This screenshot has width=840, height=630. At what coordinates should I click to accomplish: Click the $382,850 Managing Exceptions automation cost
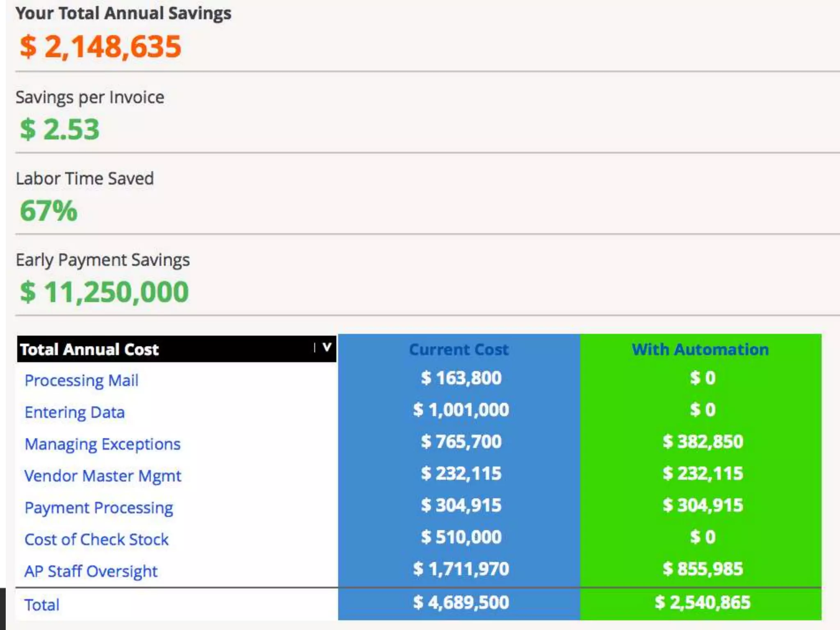[x=703, y=442]
